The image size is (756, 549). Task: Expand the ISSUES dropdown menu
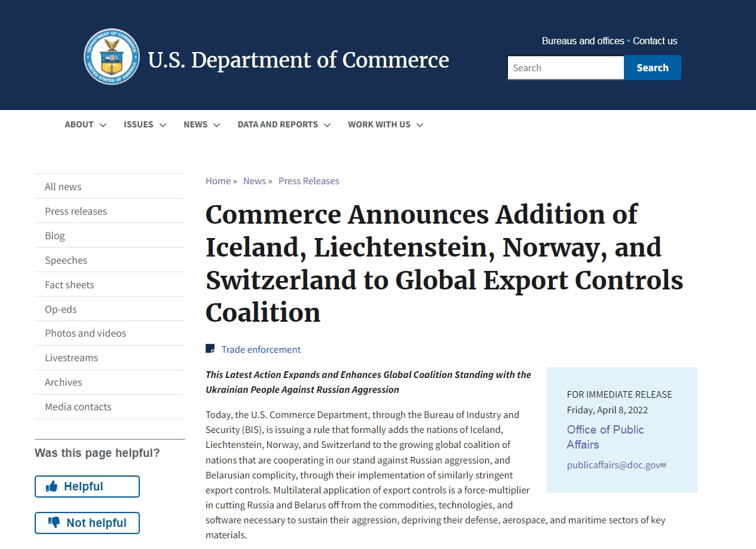point(145,124)
